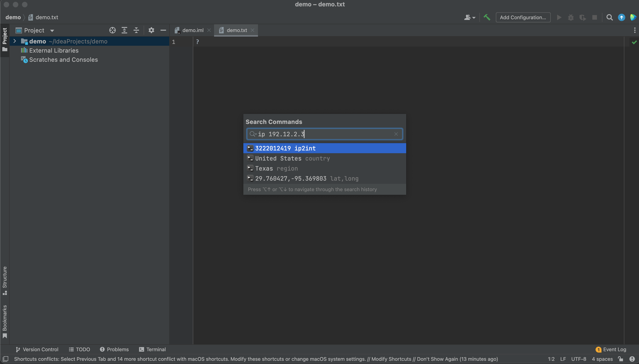
Task: Toggle the Structure tool window sidebar button
Action: click(5, 281)
